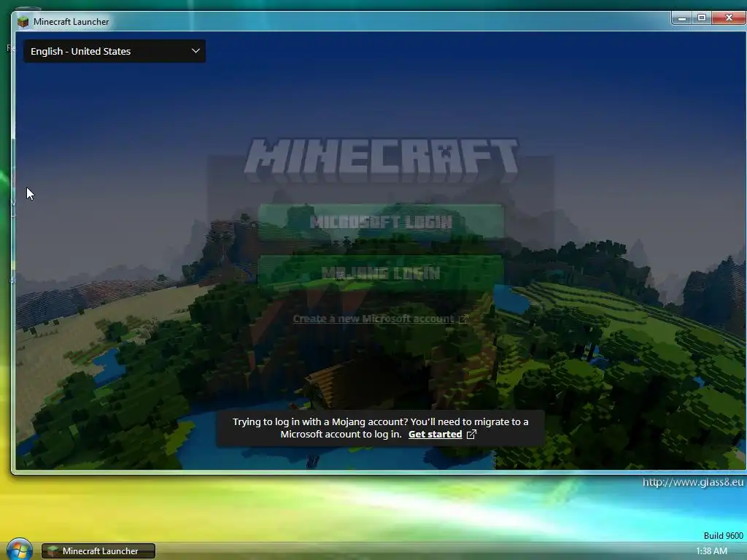Click the Minecraft grass block icon in the title bar
The height and width of the screenshot is (560, 747).
pos(23,22)
